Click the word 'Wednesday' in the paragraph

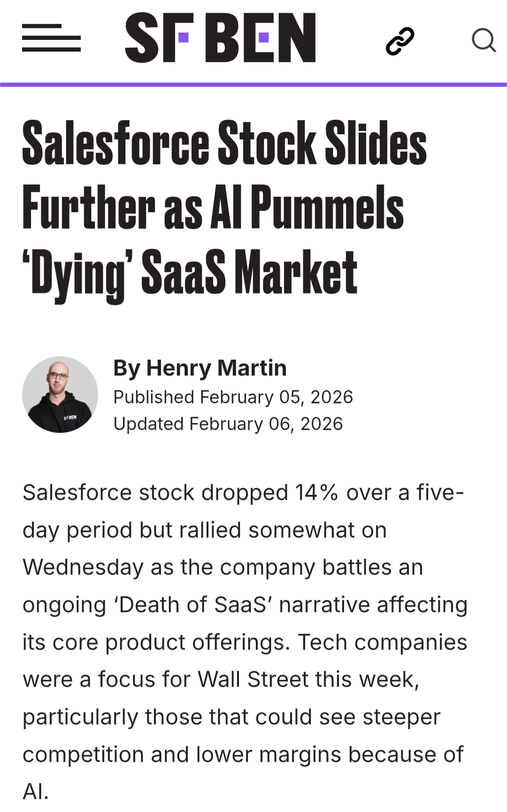click(x=83, y=567)
